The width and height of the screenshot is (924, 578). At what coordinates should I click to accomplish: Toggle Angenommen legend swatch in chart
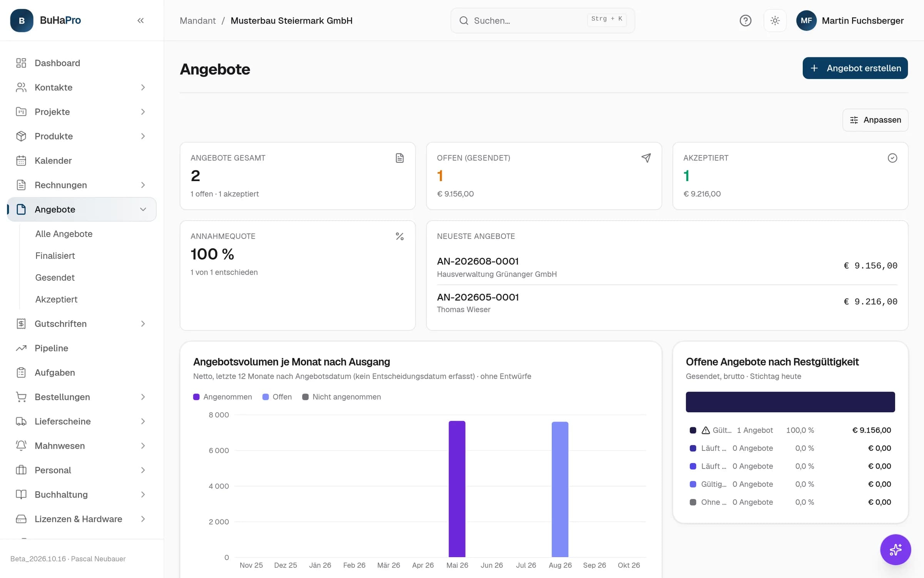coord(196,397)
